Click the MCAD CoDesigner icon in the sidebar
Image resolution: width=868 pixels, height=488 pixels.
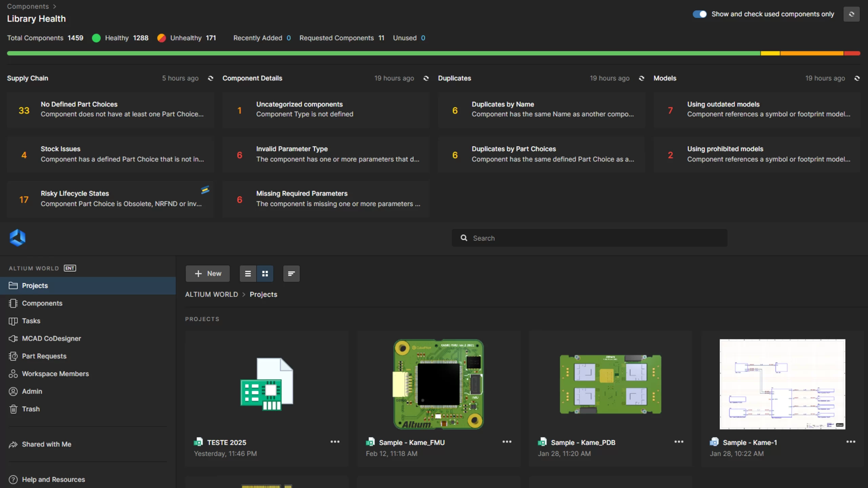pyautogui.click(x=13, y=339)
